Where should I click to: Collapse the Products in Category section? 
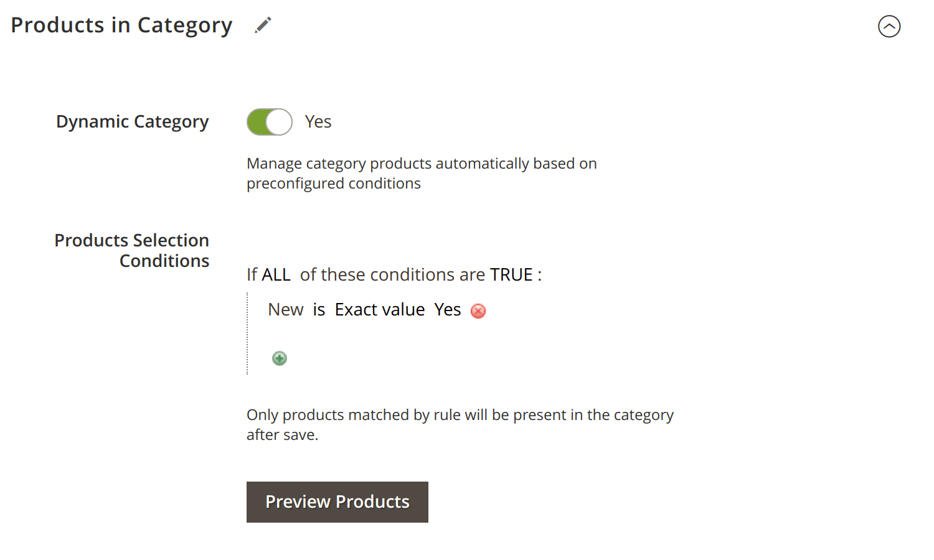coord(889,26)
